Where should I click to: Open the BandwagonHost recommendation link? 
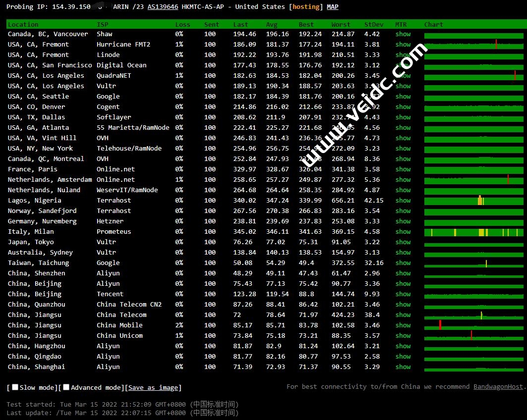(498, 386)
